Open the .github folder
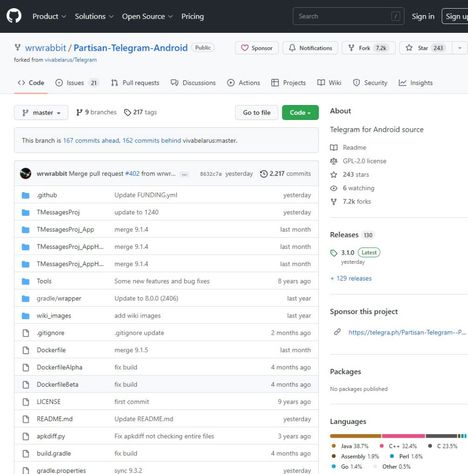468x474 pixels. tap(47, 195)
